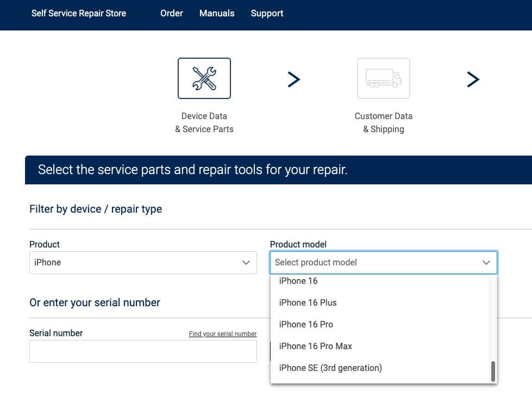Select iPhone 16 Pro Max option

pyautogui.click(x=380, y=346)
